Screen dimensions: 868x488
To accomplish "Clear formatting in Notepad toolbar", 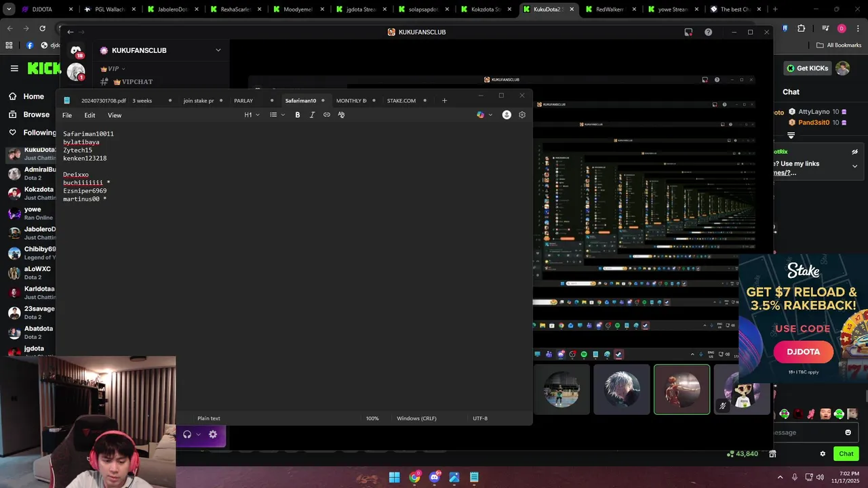I will [341, 115].
